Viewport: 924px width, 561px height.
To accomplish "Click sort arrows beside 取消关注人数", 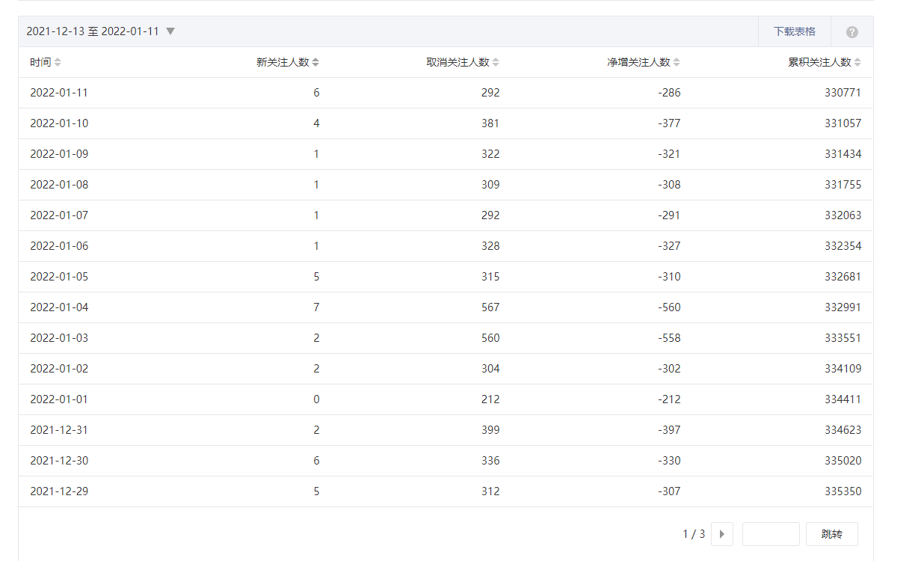I will point(496,62).
